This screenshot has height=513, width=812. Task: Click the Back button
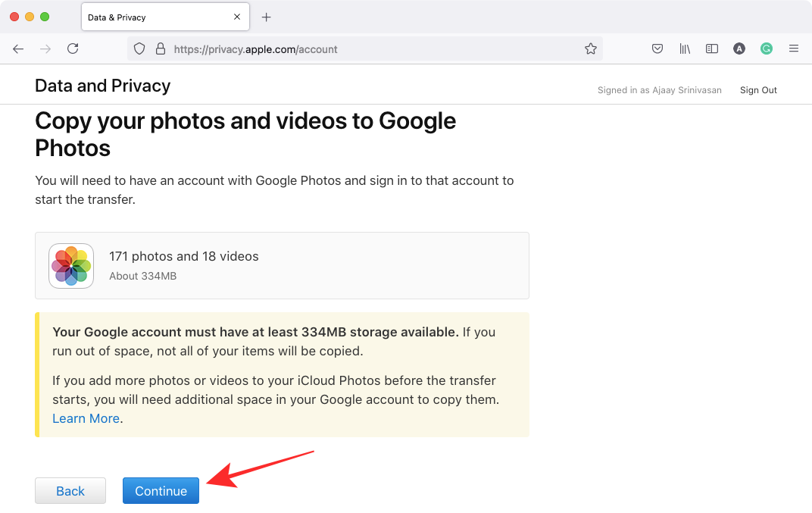pos(70,491)
